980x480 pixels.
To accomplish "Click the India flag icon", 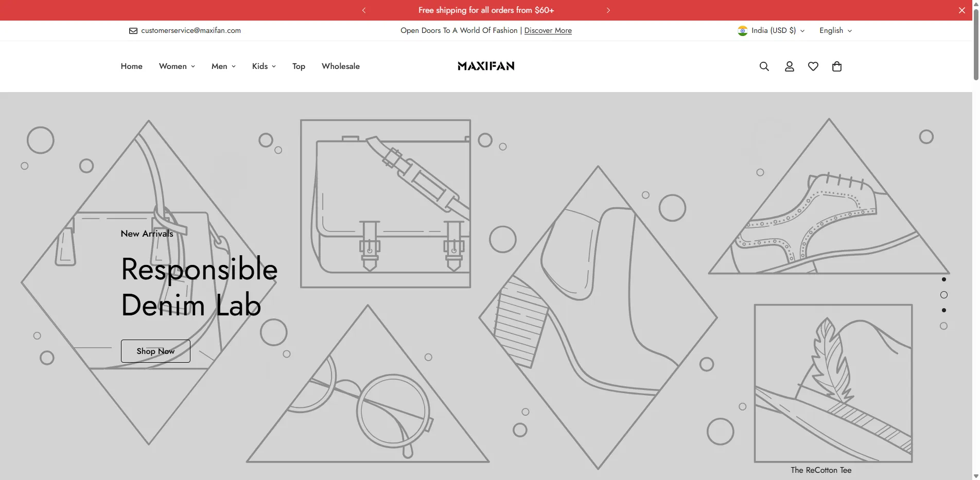I will (742, 31).
